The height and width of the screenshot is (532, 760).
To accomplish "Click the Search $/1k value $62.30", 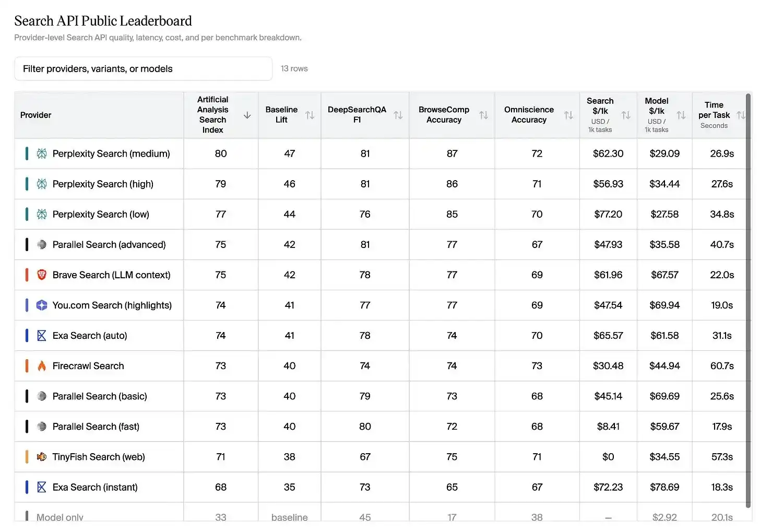I will [x=608, y=153].
